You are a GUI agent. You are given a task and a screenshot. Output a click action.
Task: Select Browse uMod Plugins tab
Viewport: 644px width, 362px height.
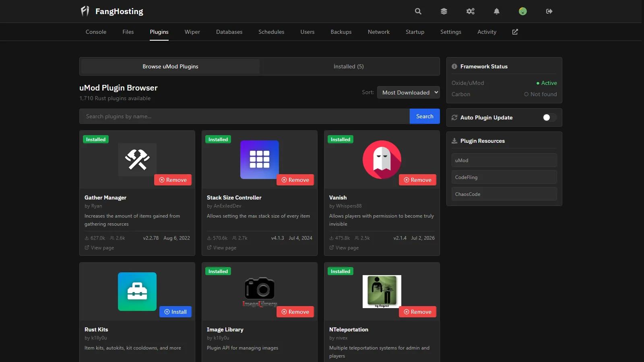coord(170,66)
